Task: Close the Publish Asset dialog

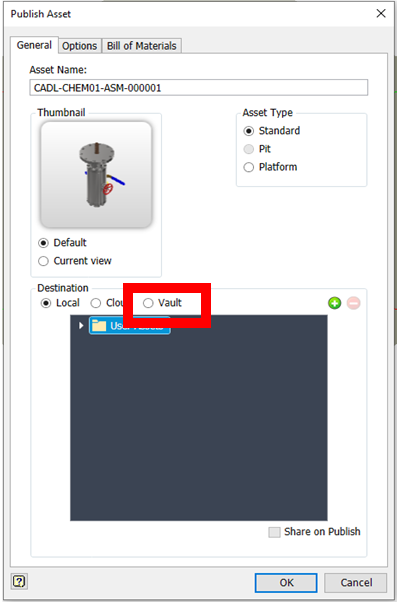Action: tap(381, 13)
